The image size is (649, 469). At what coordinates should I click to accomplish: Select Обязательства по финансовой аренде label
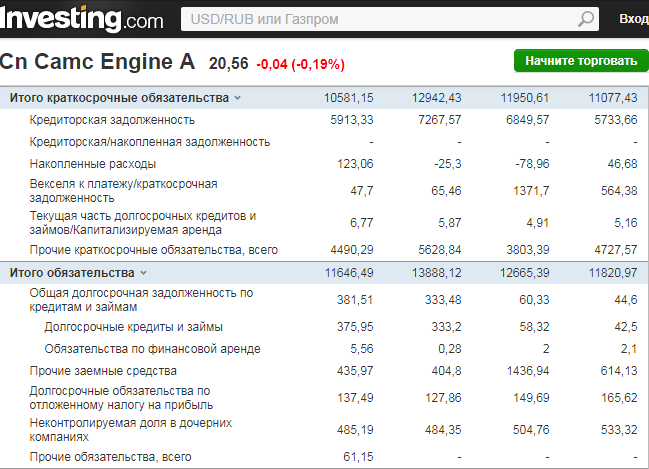point(153,349)
